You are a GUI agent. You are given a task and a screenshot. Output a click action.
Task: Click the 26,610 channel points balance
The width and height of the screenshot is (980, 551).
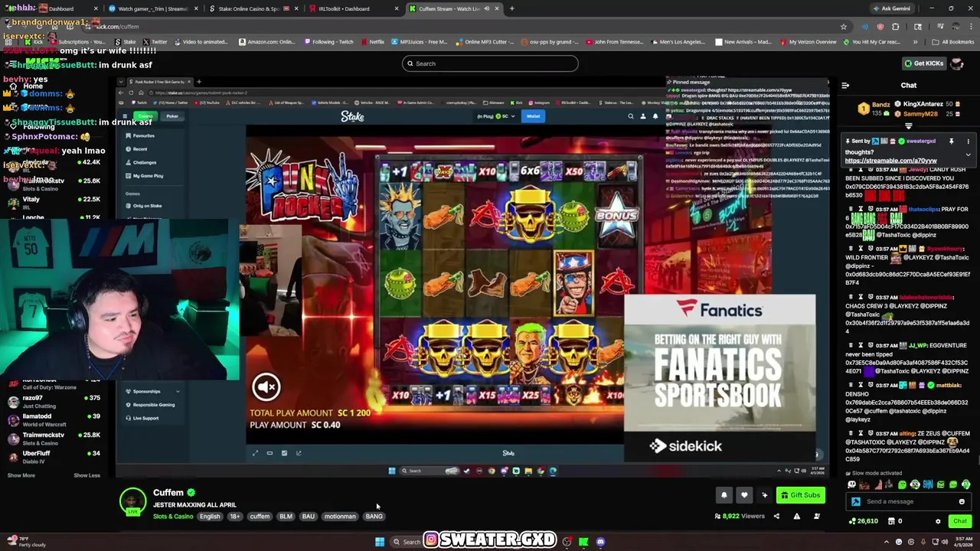864,521
